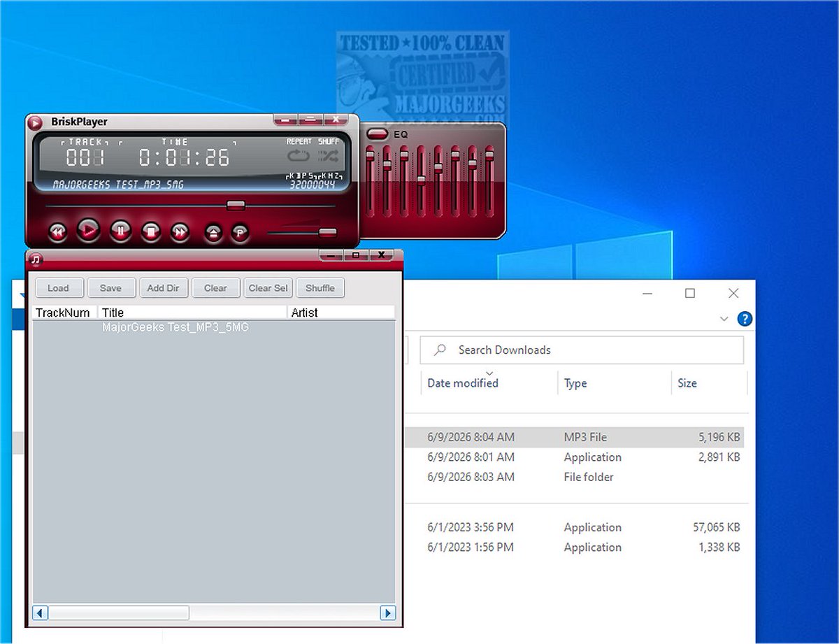
Task: Minimize the File Explorer window
Action: [647, 293]
